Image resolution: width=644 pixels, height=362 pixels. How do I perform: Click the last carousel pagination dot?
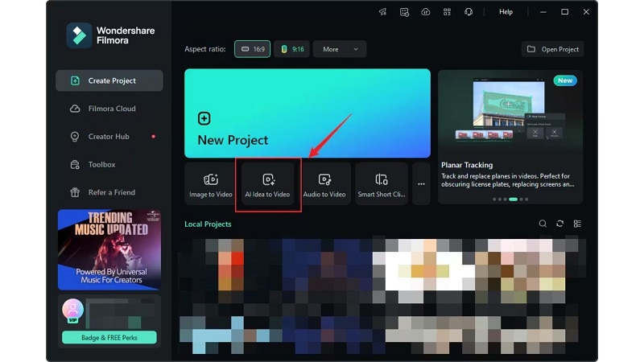[526, 199]
